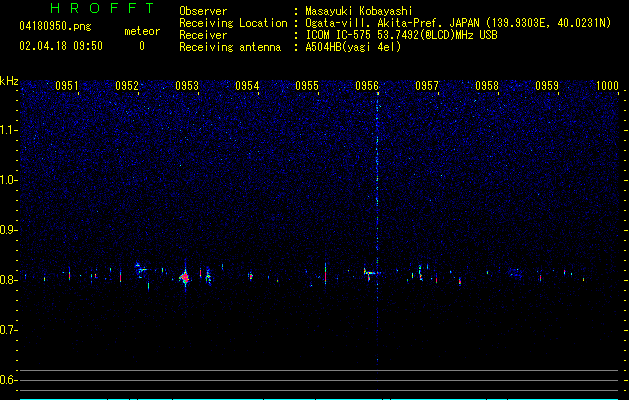The height and width of the screenshot is (400, 629).
Task: Click the 0.6 frequency axis label
Action: point(8,380)
